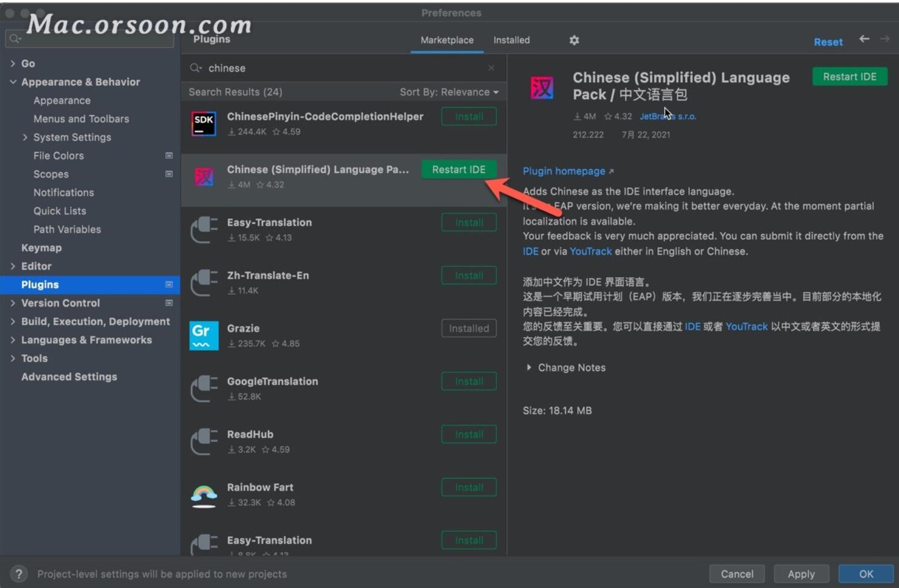Expand the Version Control node
This screenshot has width=899, height=588.
[x=13, y=303]
